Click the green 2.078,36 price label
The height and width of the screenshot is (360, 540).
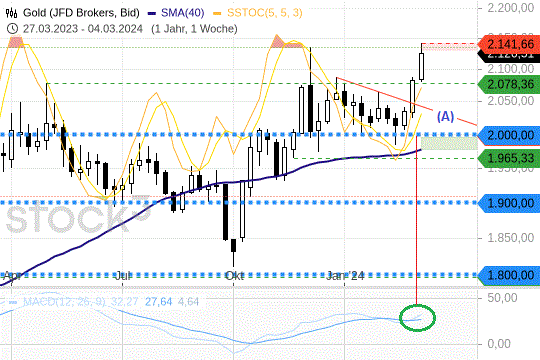click(x=509, y=84)
